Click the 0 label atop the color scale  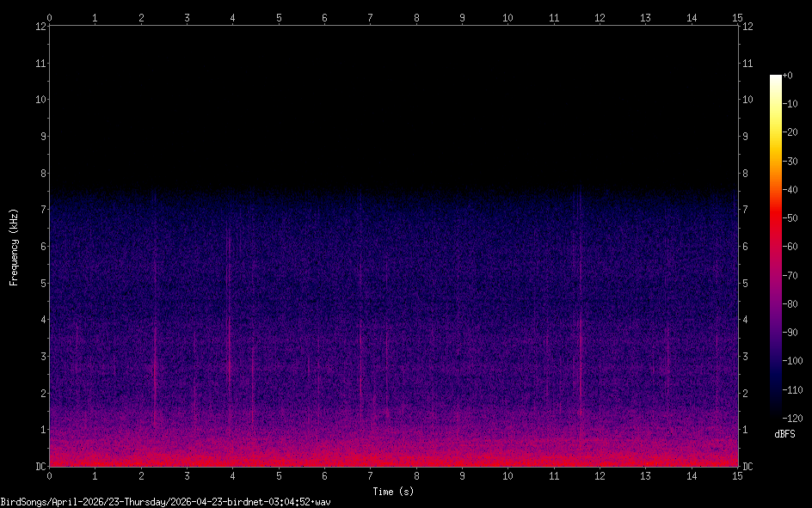pyautogui.click(x=788, y=76)
